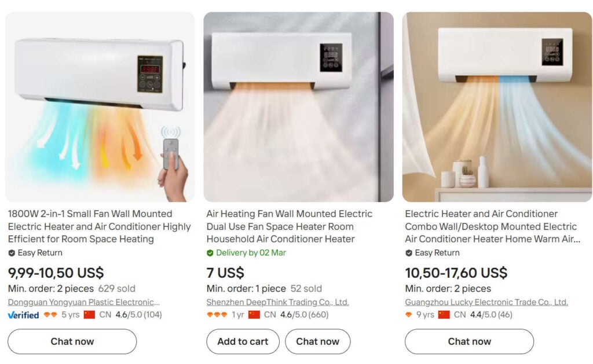Click the Easy Return shield icon on first product
Viewport: 593px width, 364px height.
tap(12, 253)
